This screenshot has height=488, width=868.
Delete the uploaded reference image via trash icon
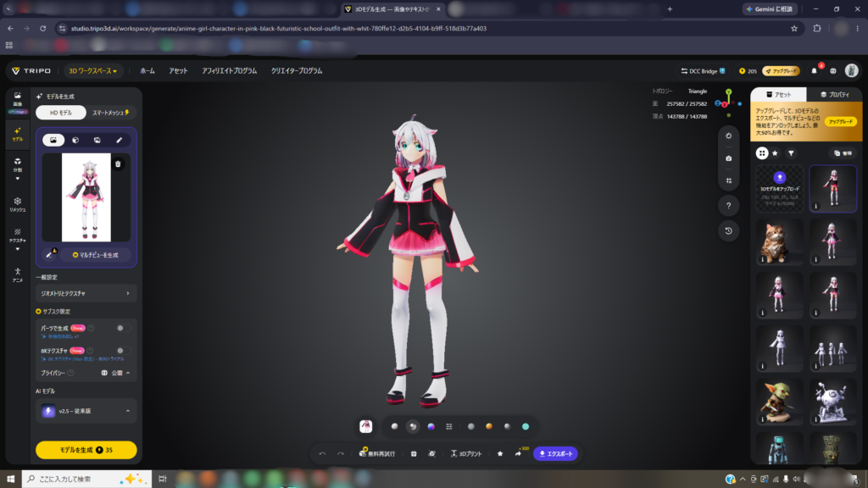(x=118, y=164)
